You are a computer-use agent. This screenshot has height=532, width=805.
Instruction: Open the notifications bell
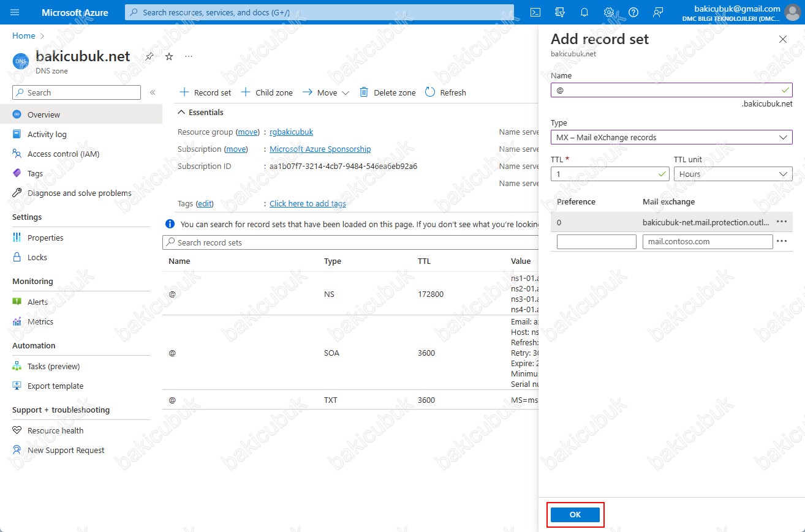(x=584, y=12)
